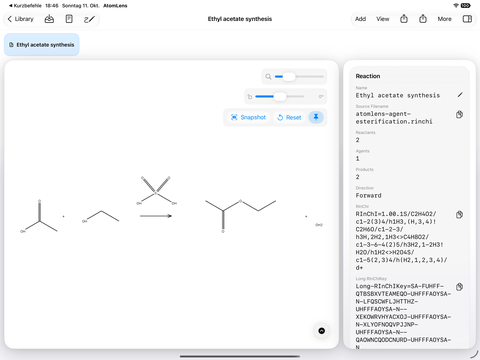This screenshot has height=360, width=480.
Task: Go back to Kurzbefehle app
Action: 25,6
